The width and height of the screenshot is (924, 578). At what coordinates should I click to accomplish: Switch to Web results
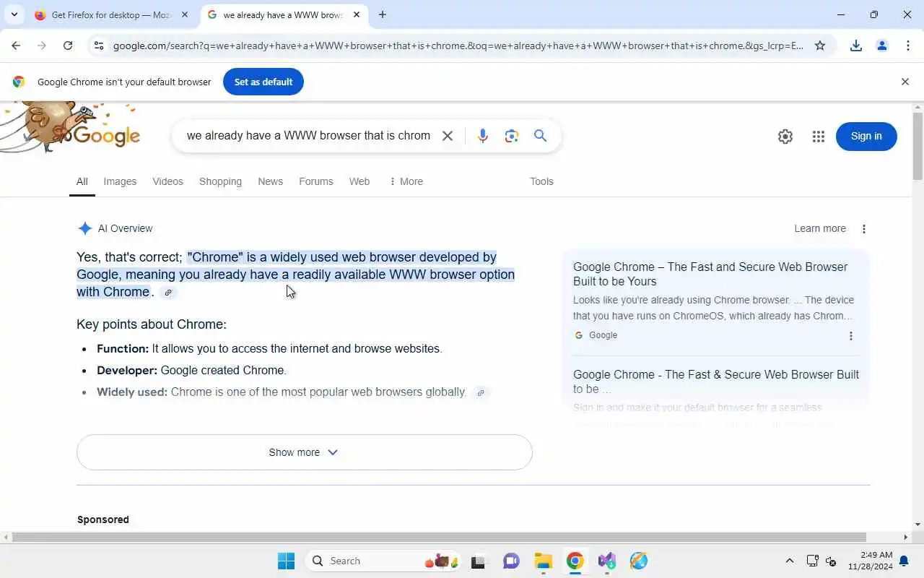[359, 181]
